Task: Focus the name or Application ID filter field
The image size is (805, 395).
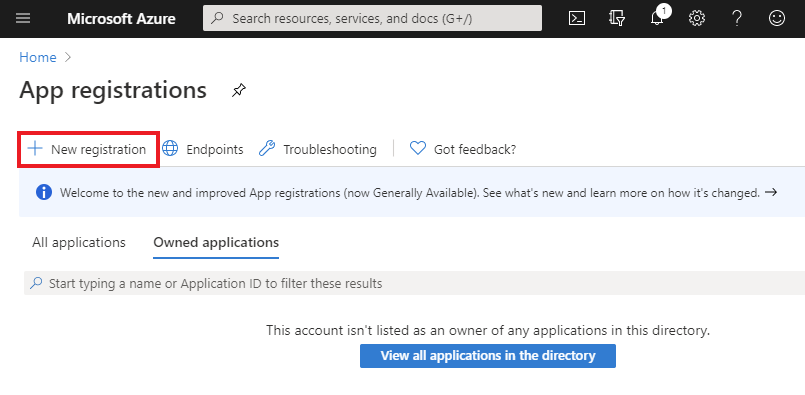Action: (x=414, y=283)
